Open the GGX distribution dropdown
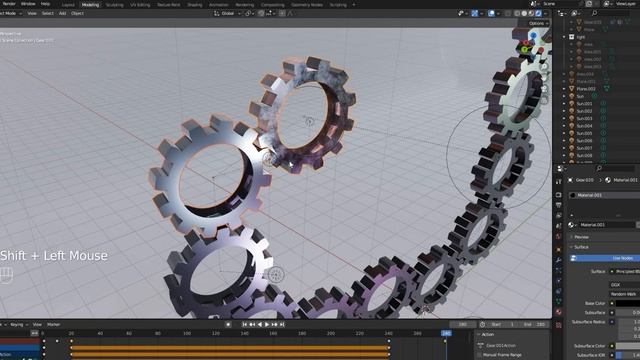640x360 pixels. point(625,284)
